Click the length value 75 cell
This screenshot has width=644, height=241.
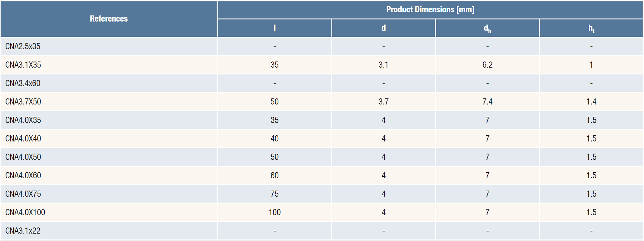point(274,194)
